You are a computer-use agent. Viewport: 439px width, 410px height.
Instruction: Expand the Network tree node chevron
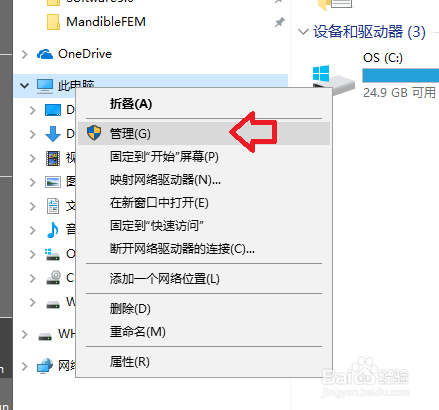tap(24, 366)
